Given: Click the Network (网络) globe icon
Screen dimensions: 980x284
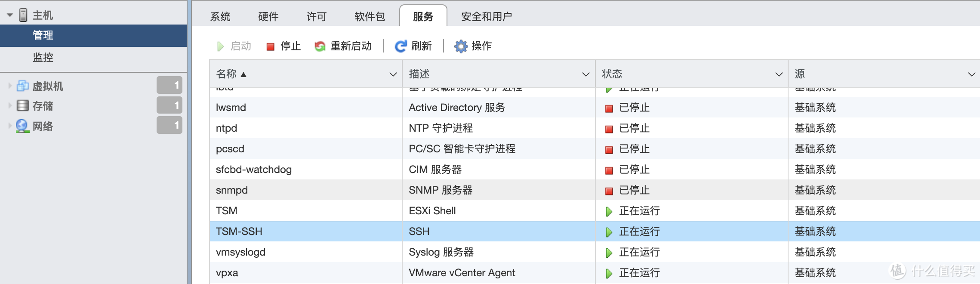Looking at the screenshot, I should point(22,126).
